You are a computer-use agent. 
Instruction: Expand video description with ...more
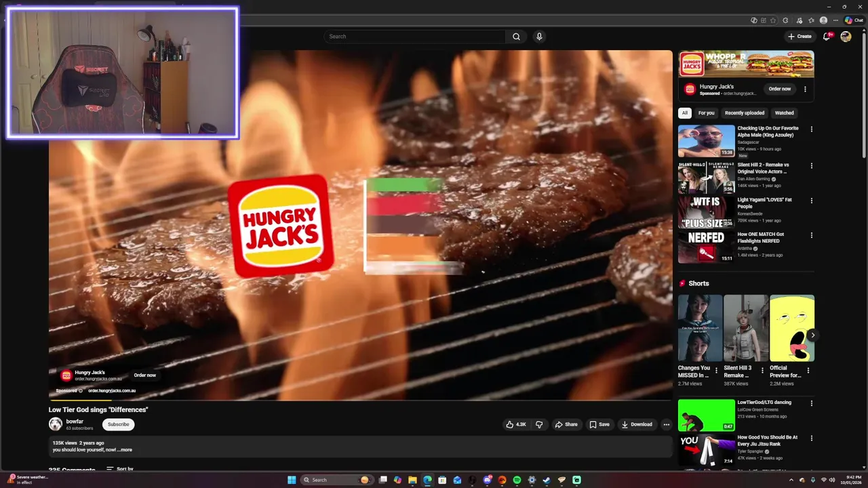point(125,450)
